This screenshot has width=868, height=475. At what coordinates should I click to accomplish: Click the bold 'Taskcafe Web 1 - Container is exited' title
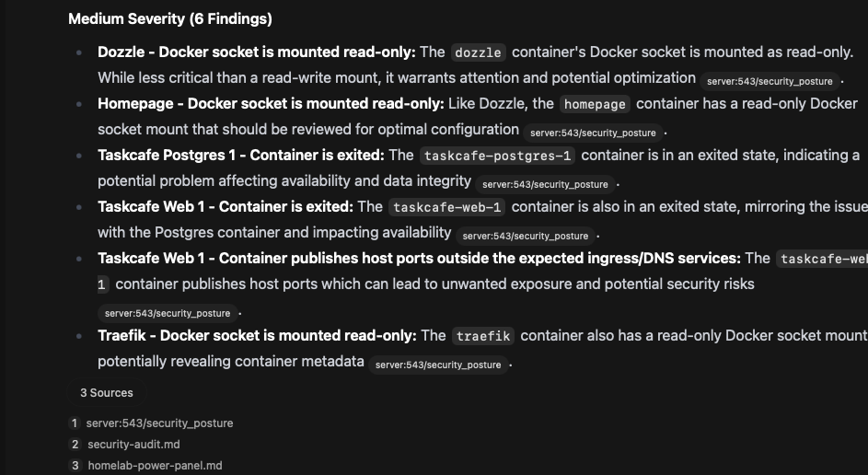[x=226, y=206]
